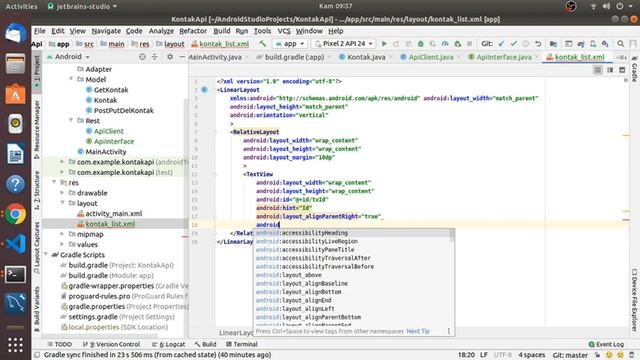Image resolution: width=640 pixels, height=360 pixels.
Task: Open the bottom Terminal tool window
Action: (241, 344)
